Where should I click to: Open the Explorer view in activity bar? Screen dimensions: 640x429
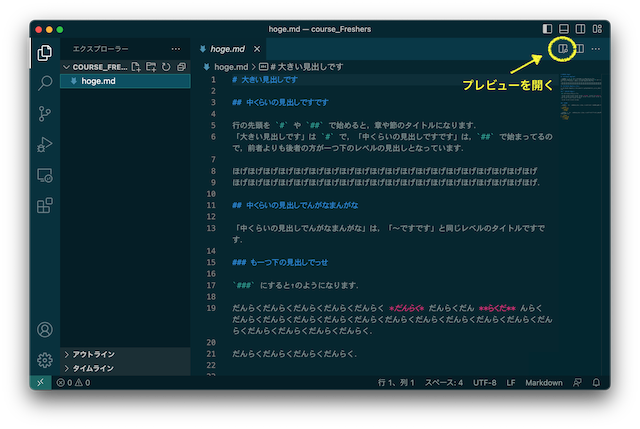point(45,53)
